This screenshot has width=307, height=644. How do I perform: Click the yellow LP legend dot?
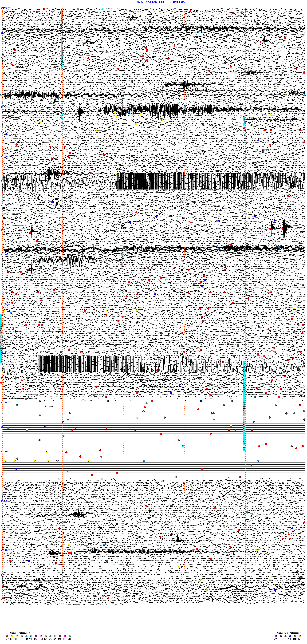pyautogui.click(x=12, y=636)
